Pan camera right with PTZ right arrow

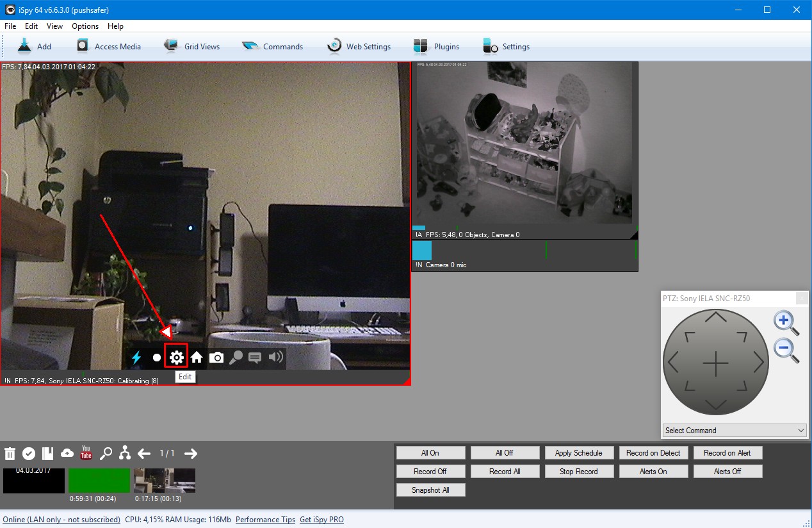759,363
